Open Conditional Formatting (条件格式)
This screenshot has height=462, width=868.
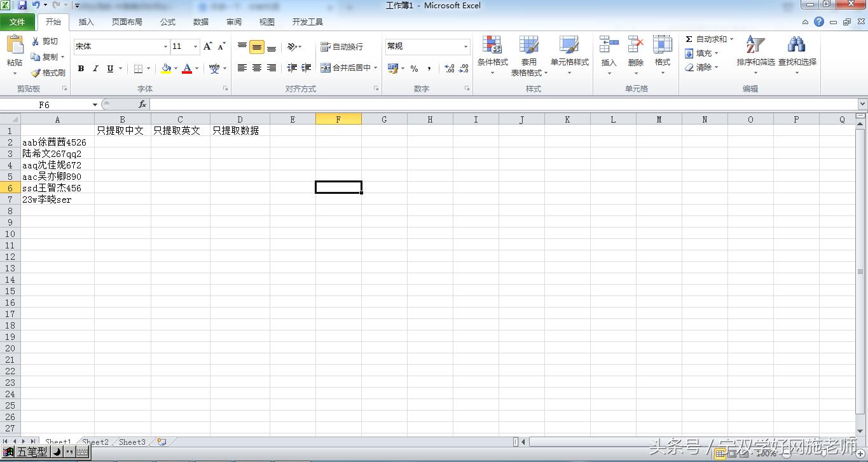[x=493, y=55]
